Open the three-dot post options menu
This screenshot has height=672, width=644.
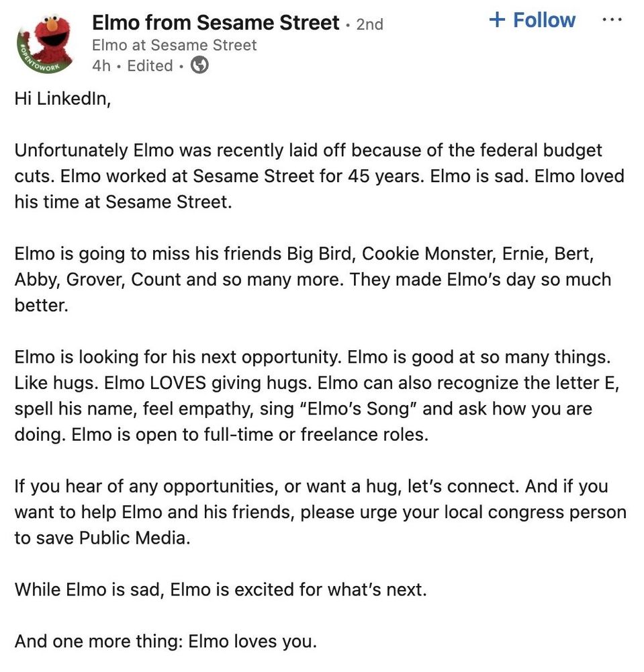tap(612, 20)
